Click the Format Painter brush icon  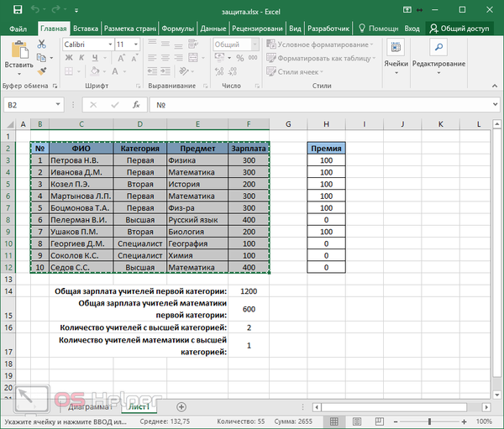pyautogui.click(x=42, y=71)
